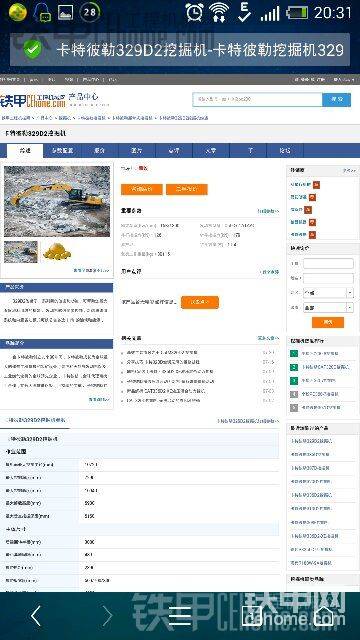Open the 全部 dropdown in inquiry form
This screenshot has height=640, width=360.
[x=328, y=308]
